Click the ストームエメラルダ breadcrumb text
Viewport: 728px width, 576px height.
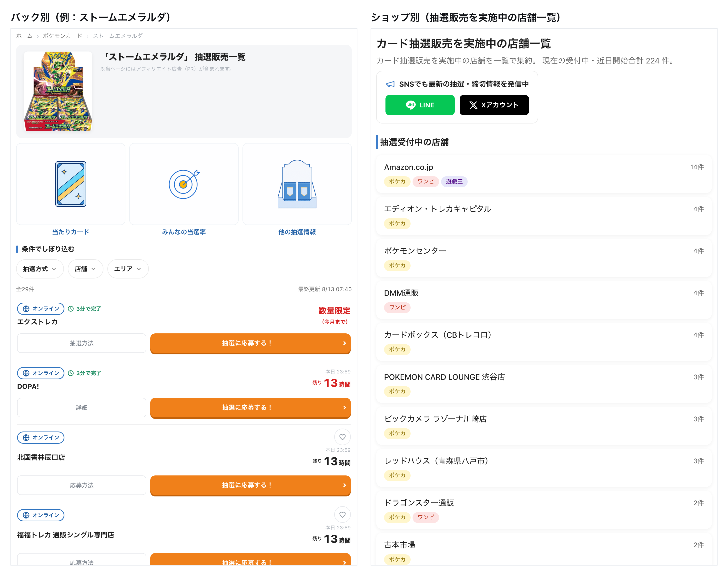[118, 36]
